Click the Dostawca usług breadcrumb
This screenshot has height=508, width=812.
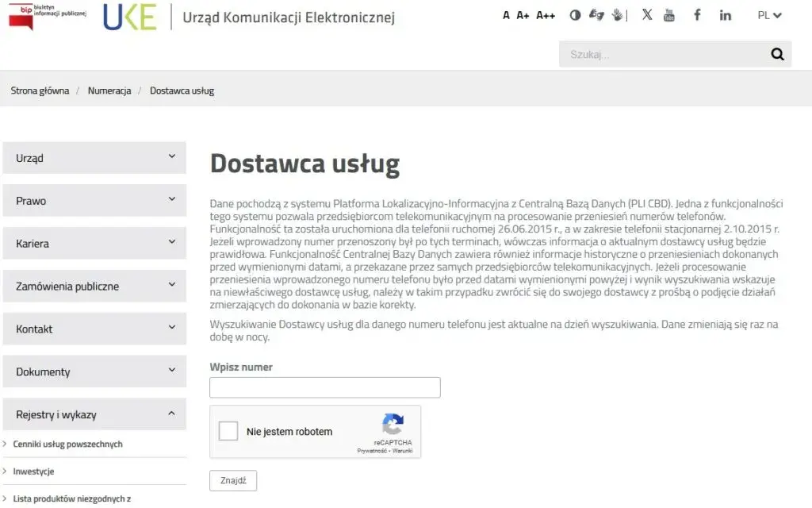pyautogui.click(x=182, y=90)
